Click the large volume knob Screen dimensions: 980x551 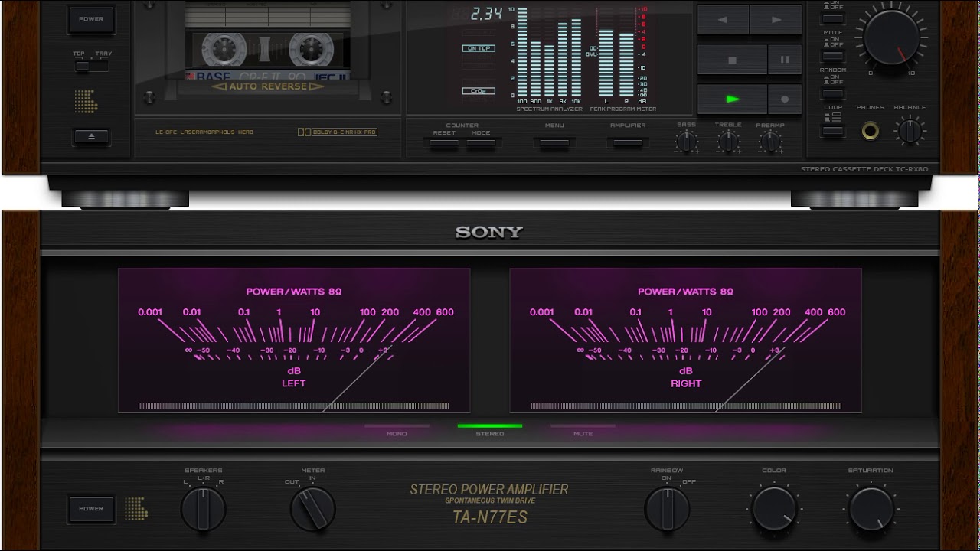[890, 37]
